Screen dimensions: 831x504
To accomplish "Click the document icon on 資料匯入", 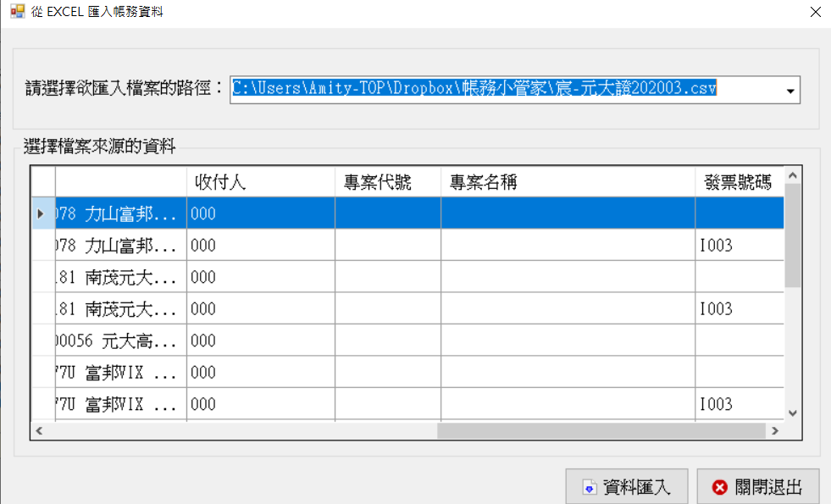I will (x=589, y=487).
